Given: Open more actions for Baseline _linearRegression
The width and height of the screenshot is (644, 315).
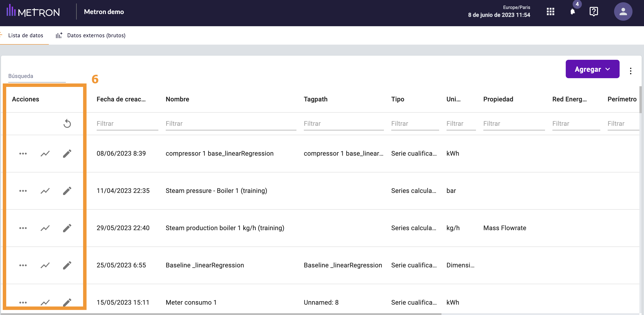Looking at the screenshot, I should [23, 265].
